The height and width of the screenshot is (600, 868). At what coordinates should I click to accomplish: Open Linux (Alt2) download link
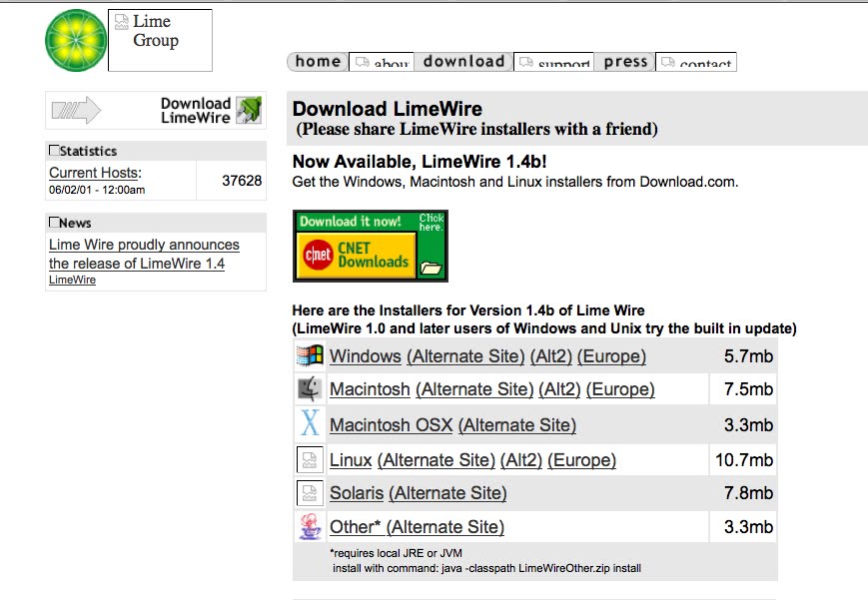(521, 460)
